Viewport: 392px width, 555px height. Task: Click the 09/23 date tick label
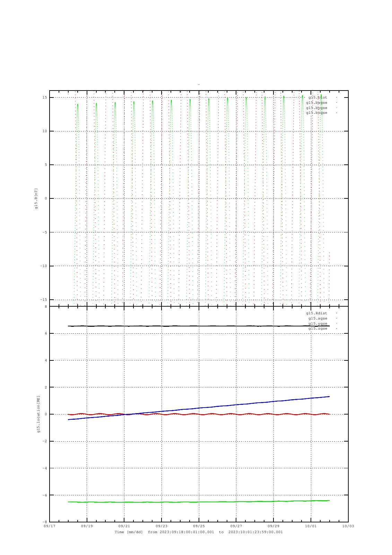click(162, 526)
